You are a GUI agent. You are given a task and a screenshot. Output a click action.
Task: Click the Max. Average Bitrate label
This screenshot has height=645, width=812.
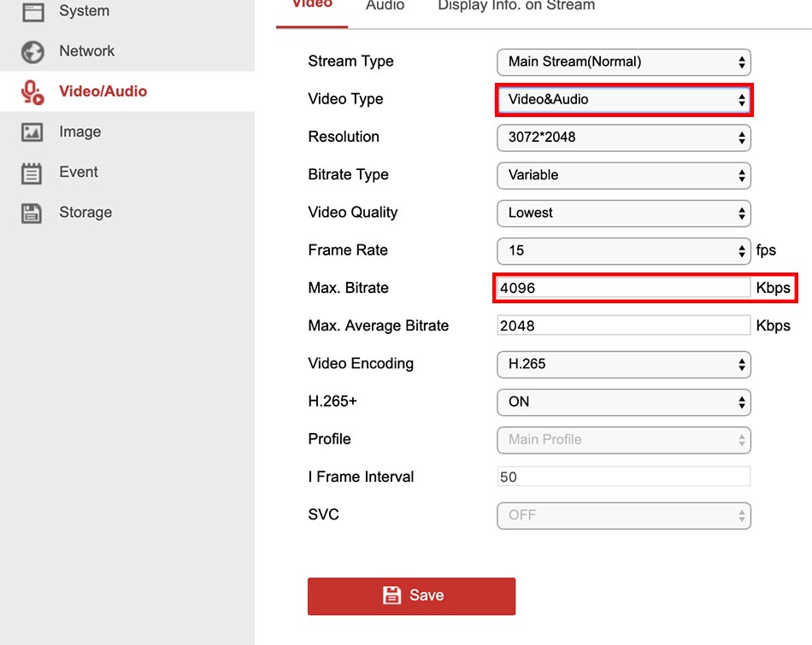coord(378,325)
